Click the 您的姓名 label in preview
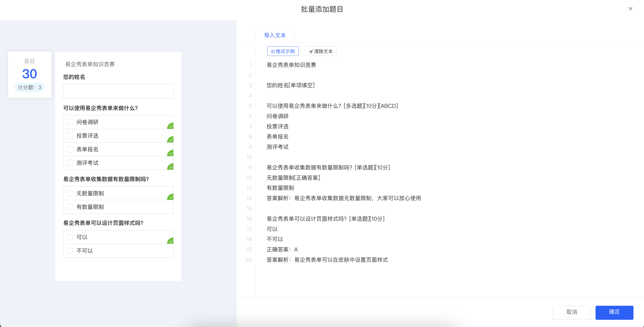The width and height of the screenshot is (644, 327). tap(74, 77)
